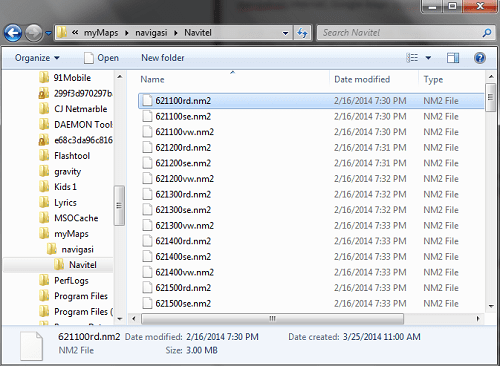Screen dimensions: 500x366
Task: Select file 621400rd.nm2
Action: 311,241
